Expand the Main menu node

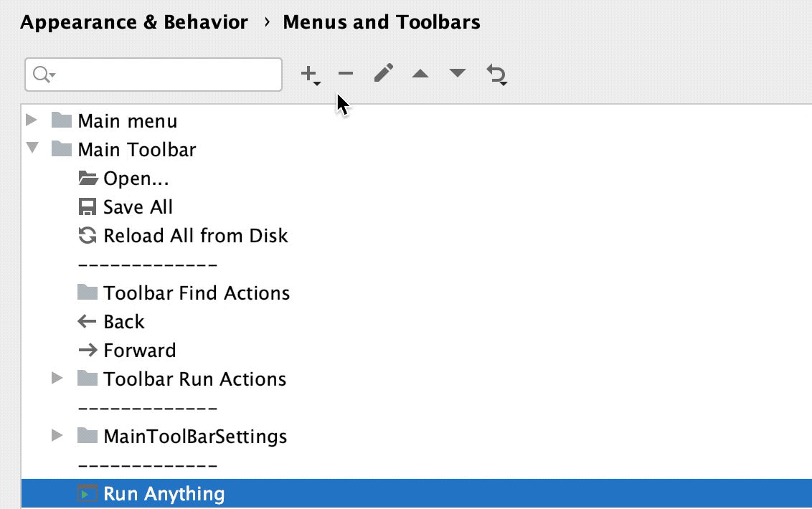click(x=32, y=120)
